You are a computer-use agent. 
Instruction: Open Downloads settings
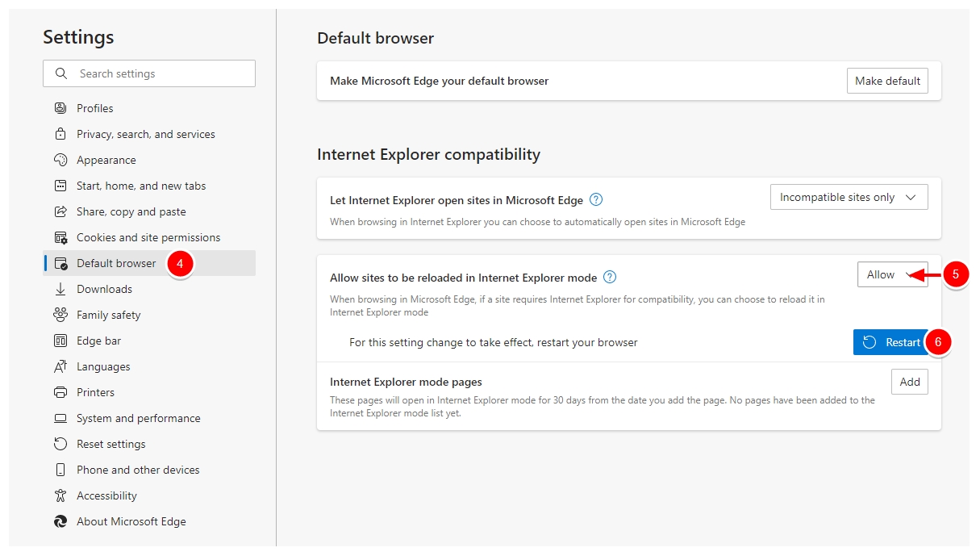coord(149,289)
